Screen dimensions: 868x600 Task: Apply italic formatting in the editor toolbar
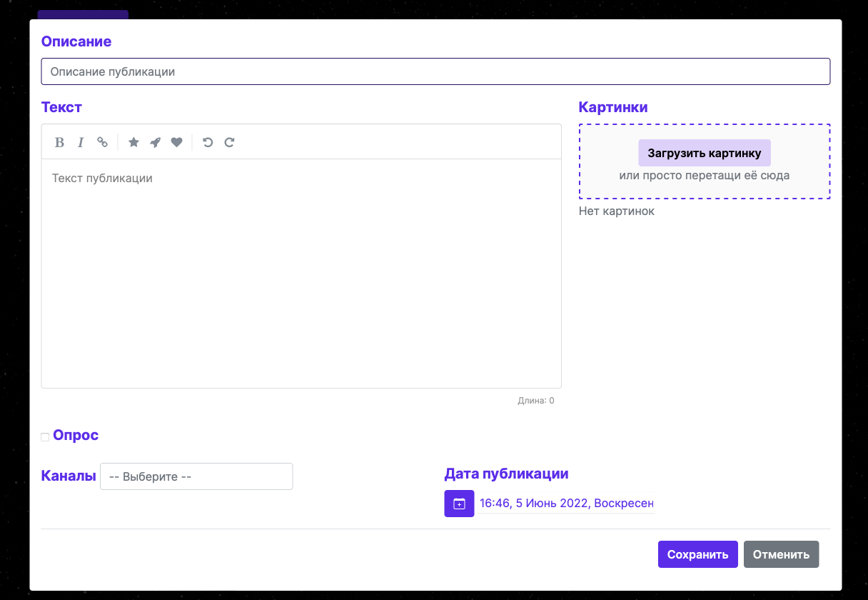(x=81, y=142)
